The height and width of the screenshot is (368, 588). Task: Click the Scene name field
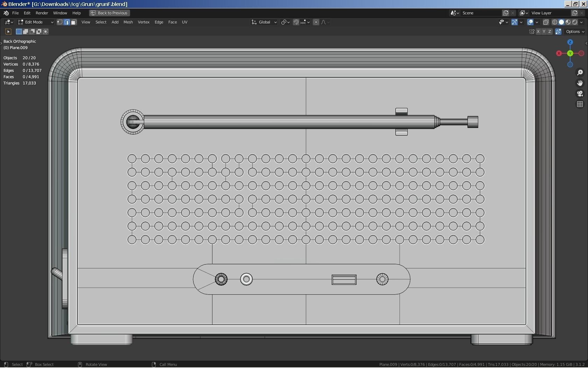point(481,13)
